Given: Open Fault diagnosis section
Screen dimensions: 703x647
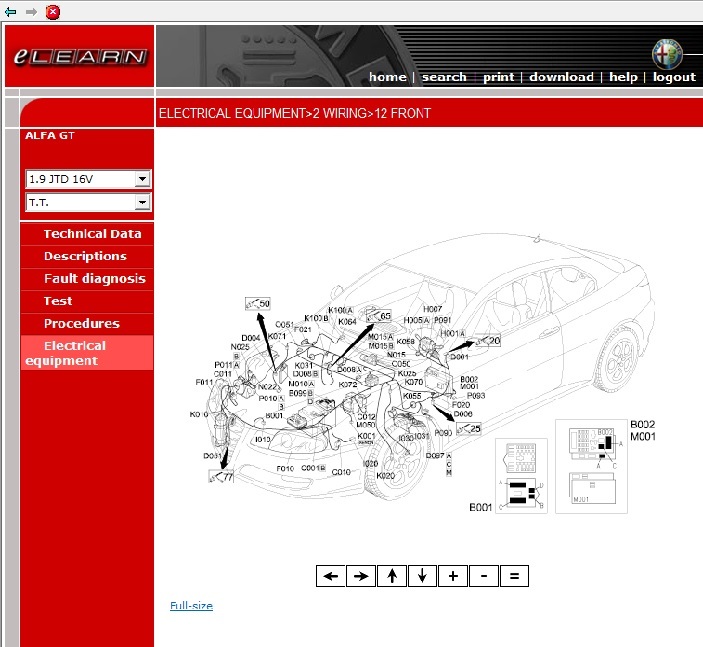Looking at the screenshot, I should click(x=95, y=279).
